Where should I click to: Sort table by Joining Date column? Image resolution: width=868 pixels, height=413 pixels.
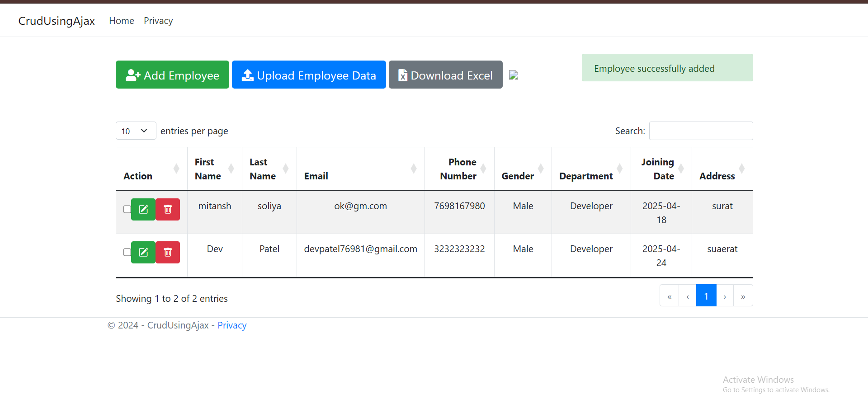point(660,169)
